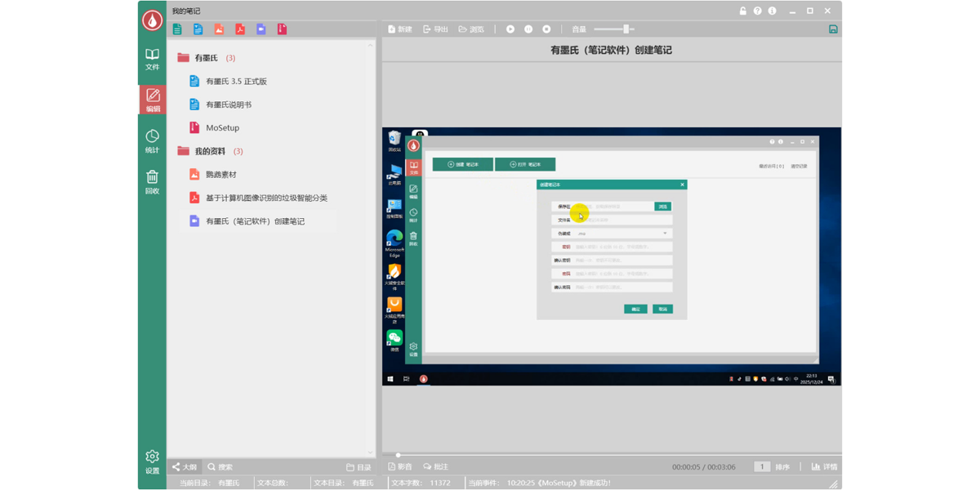Click the 新建 button in the toolbar
Screen dimensions: 980x490
click(400, 29)
